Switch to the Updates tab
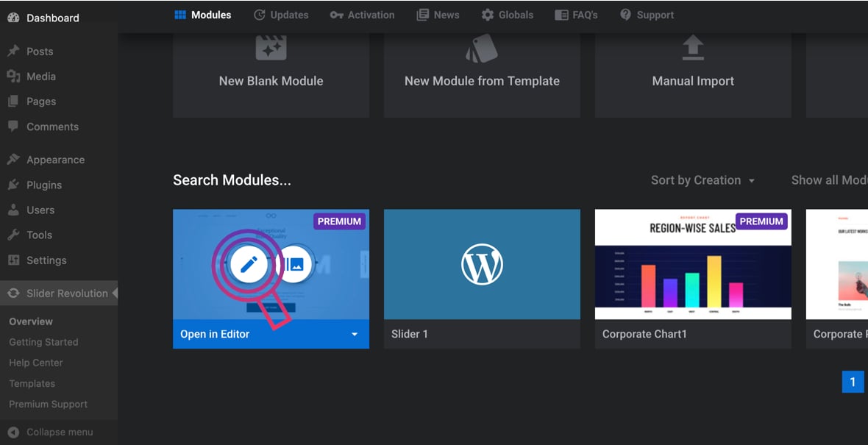This screenshot has width=868, height=445. click(x=281, y=15)
